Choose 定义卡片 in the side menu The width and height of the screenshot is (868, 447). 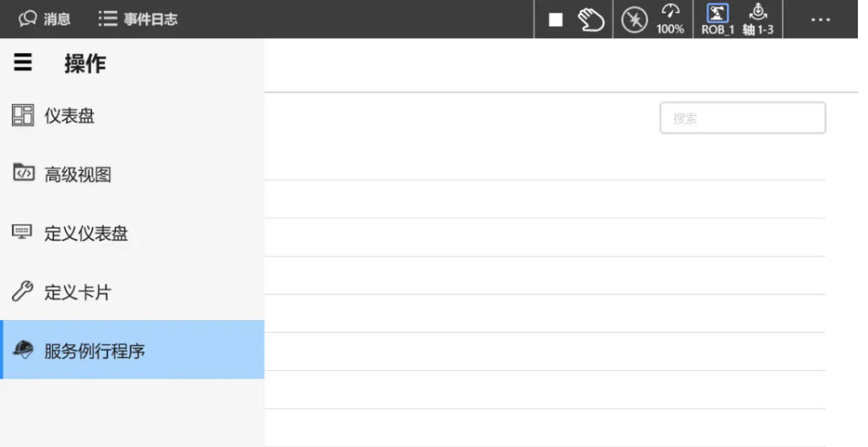pos(78,293)
